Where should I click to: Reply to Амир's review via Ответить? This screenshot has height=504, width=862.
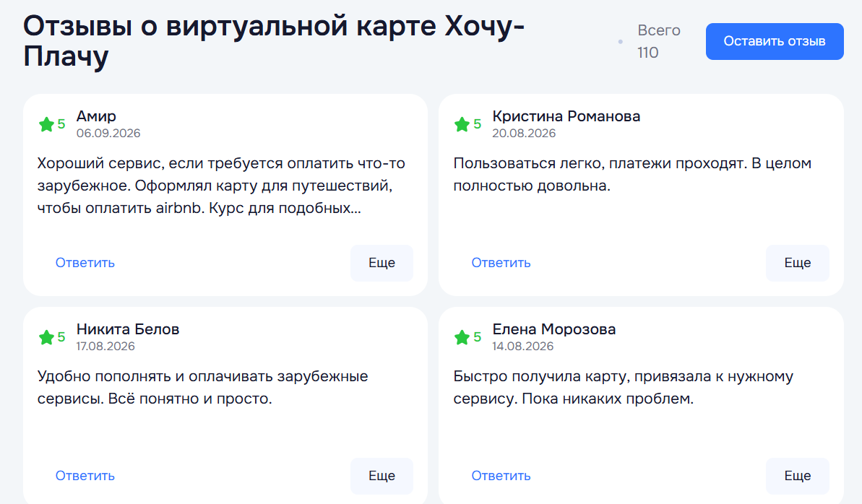tap(85, 263)
